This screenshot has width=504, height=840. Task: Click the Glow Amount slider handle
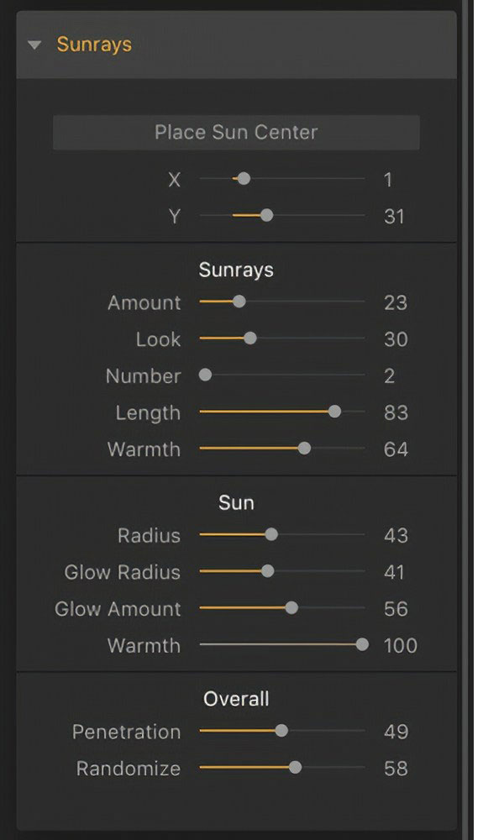coord(291,609)
